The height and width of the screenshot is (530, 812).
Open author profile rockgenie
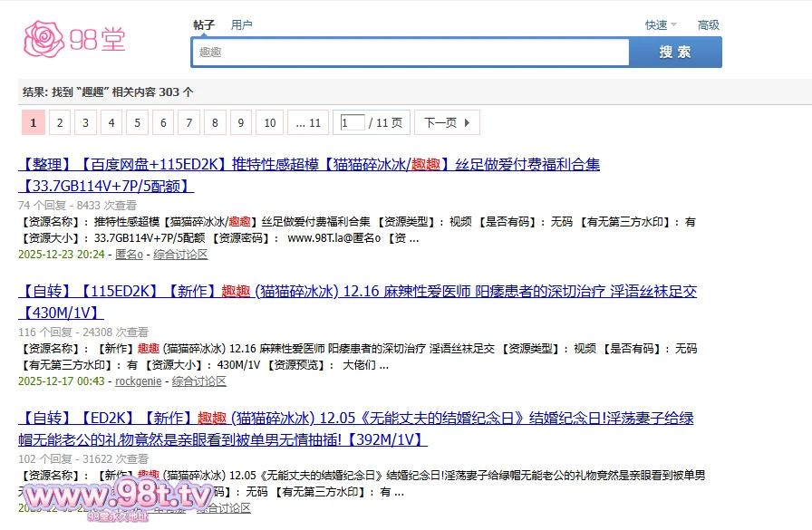pyautogui.click(x=140, y=381)
